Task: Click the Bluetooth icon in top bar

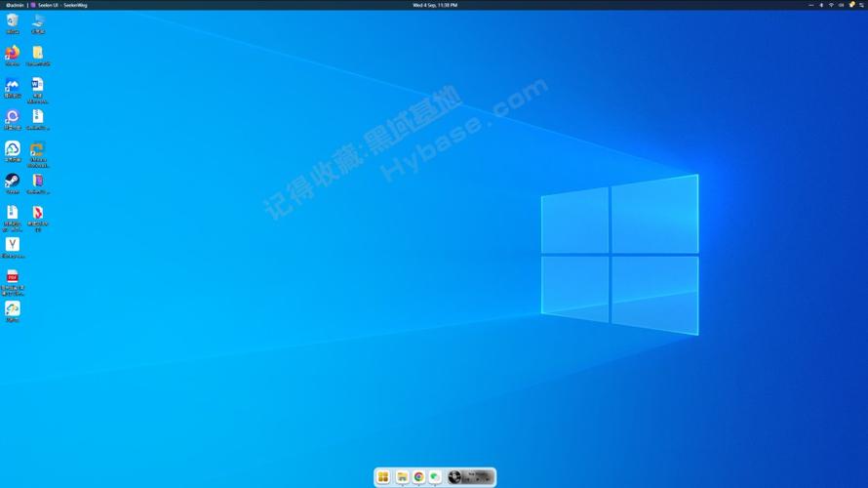Action: point(821,5)
